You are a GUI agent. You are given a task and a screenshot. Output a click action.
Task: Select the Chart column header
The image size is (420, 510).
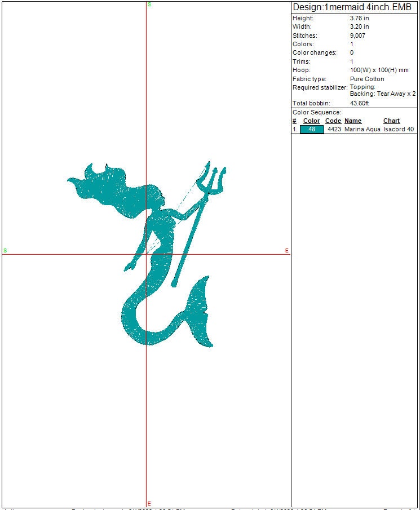[x=391, y=121]
